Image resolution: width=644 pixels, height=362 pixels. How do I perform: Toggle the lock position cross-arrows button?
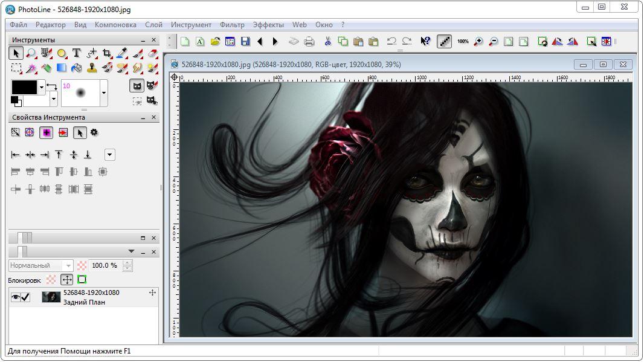(66, 280)
